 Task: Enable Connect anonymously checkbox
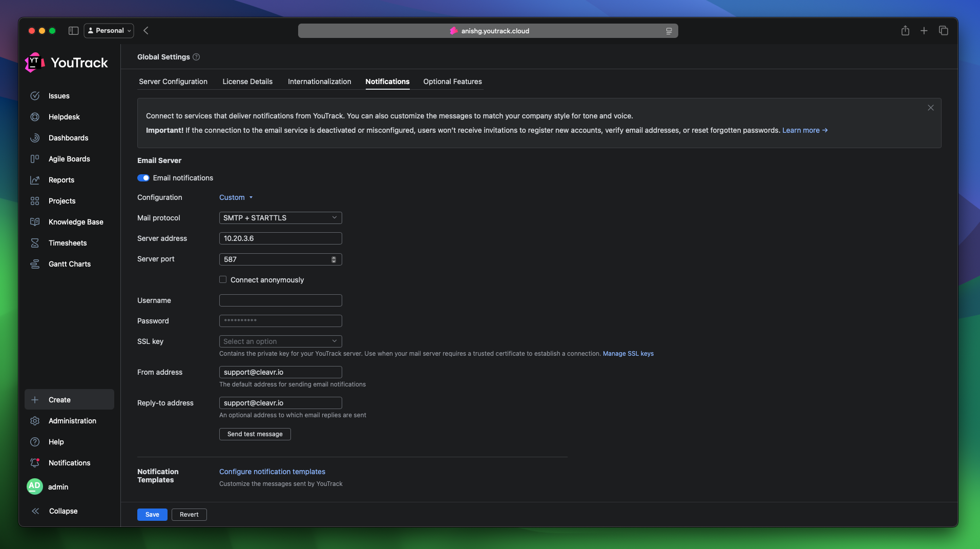tap(223, 279)
